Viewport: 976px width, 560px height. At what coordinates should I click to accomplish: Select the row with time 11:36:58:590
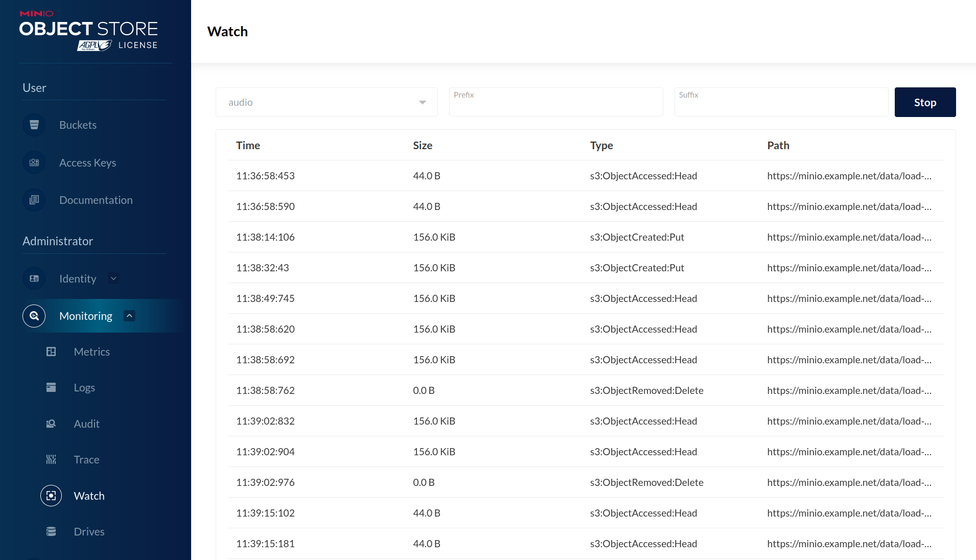586,206
